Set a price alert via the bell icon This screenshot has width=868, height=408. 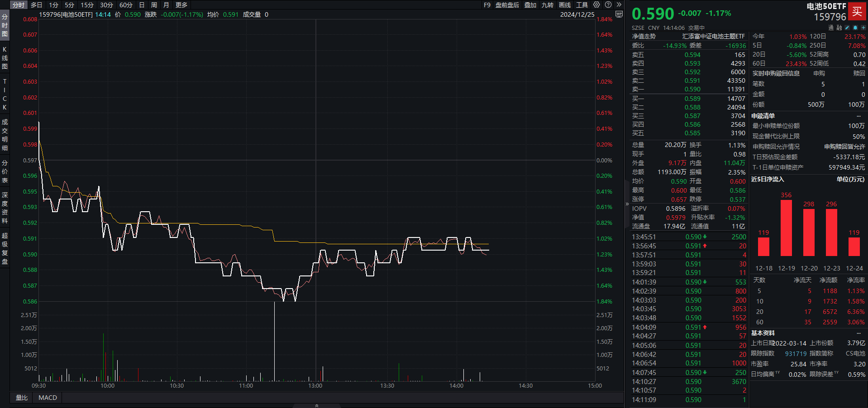tap(855, 28)
